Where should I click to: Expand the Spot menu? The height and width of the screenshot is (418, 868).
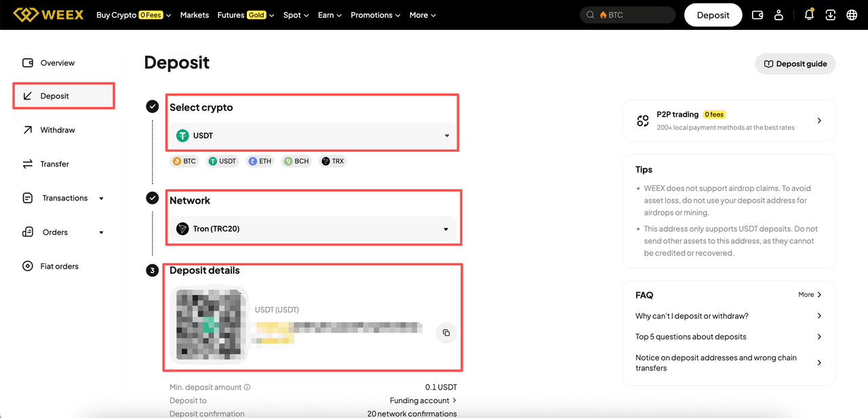tap(296, 15)
